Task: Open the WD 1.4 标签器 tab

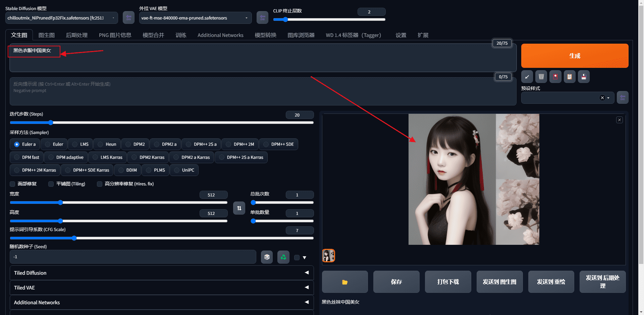Action: [x=353, y=35]
